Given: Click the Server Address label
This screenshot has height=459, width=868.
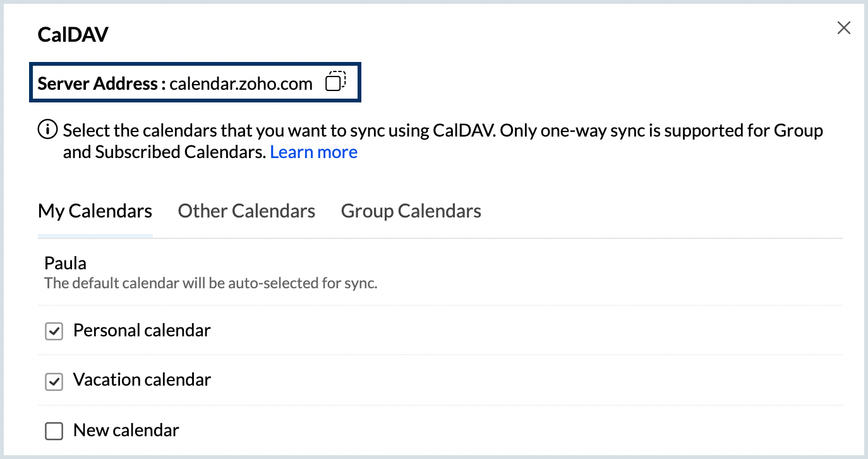Looking at the screenshot, I should click(x=102, y=83).
